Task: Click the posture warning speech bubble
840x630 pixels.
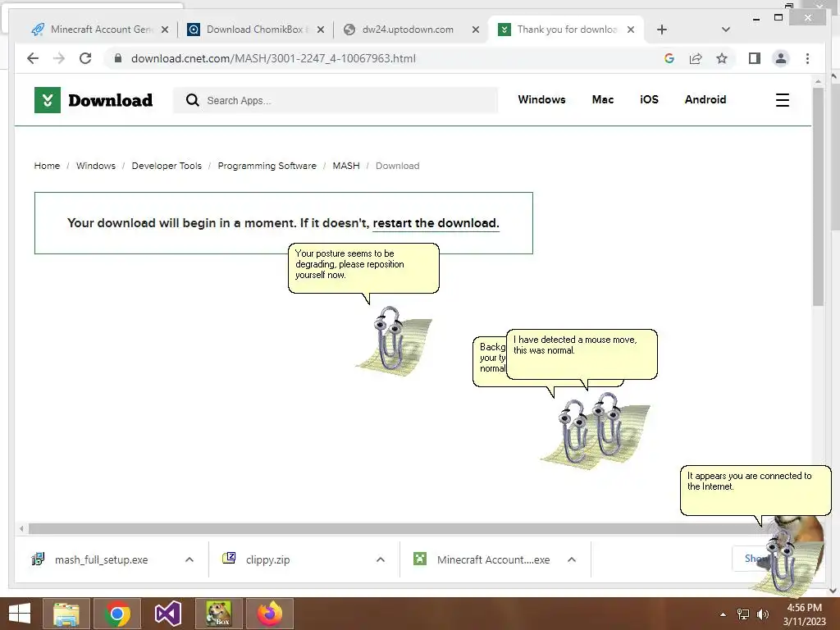Action: [x=363, y=268]
